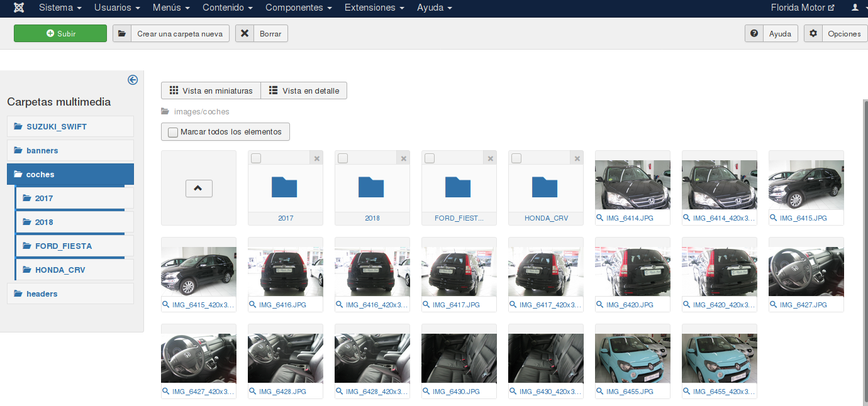
Task: Click magnifier icon beside IMG_6416.JPG
Action: pyautogui.click(x=252, y=305)
